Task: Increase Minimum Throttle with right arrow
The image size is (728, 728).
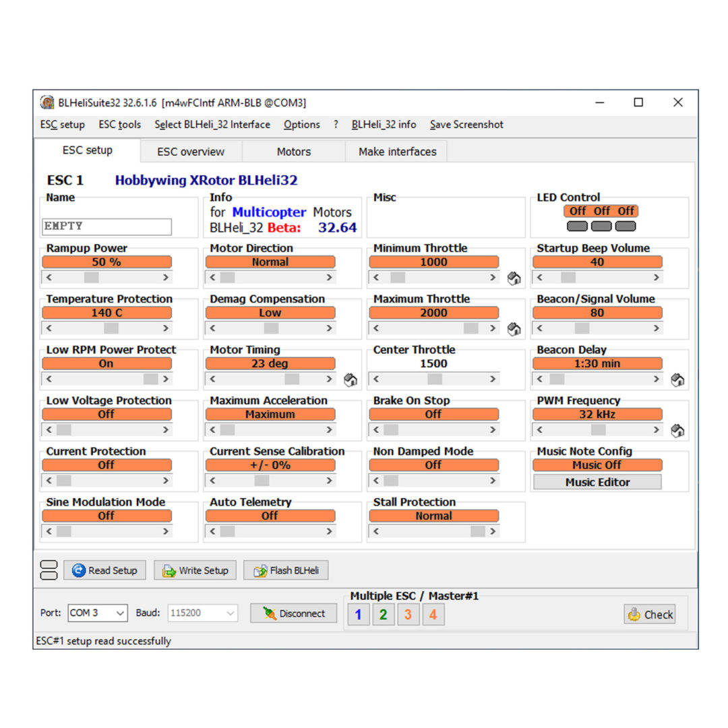Action: point(493,277)
